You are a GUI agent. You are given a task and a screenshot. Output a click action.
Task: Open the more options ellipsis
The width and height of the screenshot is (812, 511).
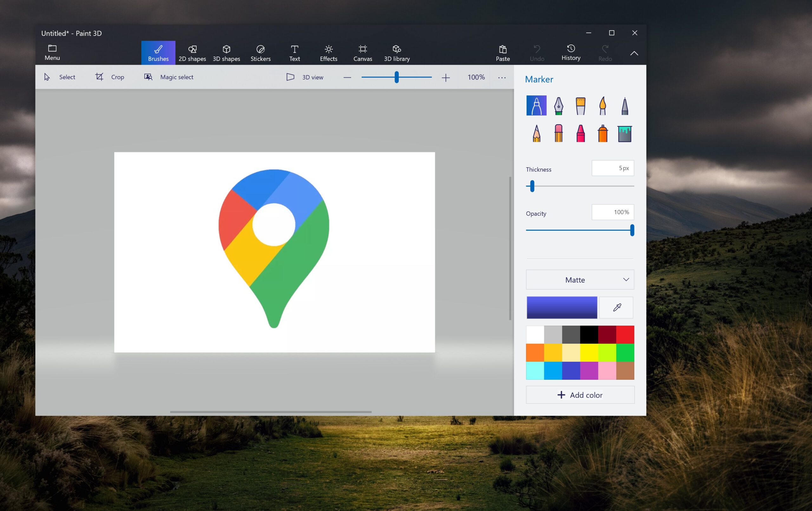pyautogui.click(x=502, y=78)
